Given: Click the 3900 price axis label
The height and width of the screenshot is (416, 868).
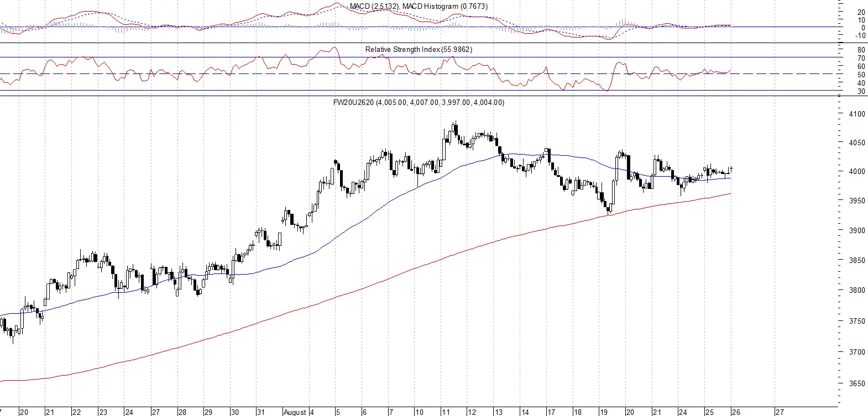Looking at the screenshot, I should click(x=857, y=230).
